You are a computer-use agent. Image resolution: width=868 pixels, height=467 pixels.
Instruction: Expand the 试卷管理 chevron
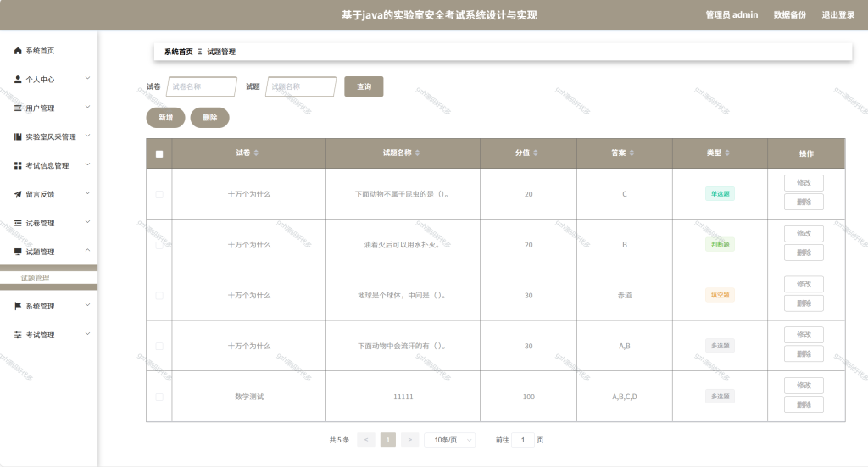pyautogui.click(x=87, y=222)
